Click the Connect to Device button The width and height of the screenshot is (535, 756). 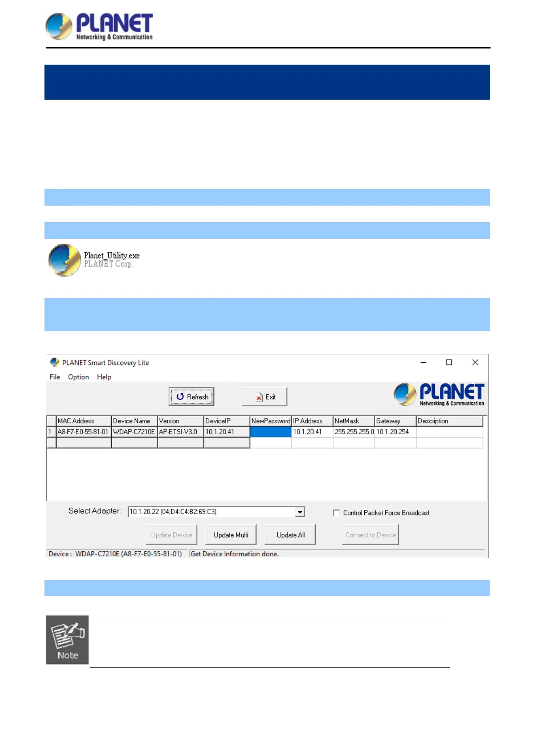371,535
